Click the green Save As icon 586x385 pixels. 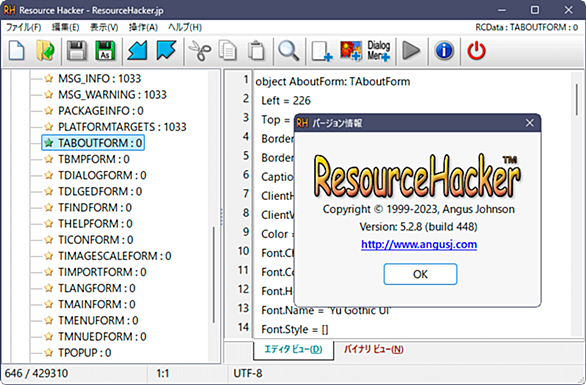coord(105,50)
